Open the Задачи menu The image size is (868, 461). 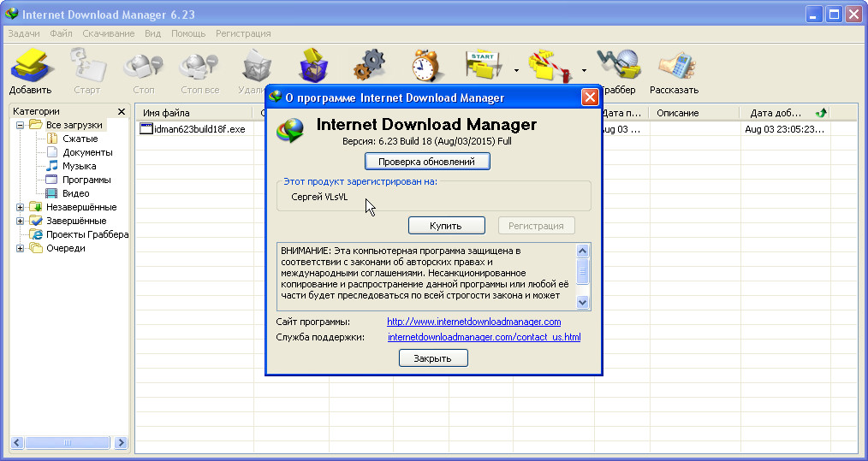[x=24, y=33]
